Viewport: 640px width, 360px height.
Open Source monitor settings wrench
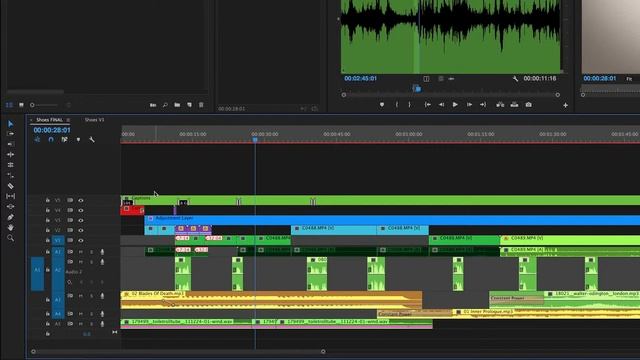[x=516, y=78]
